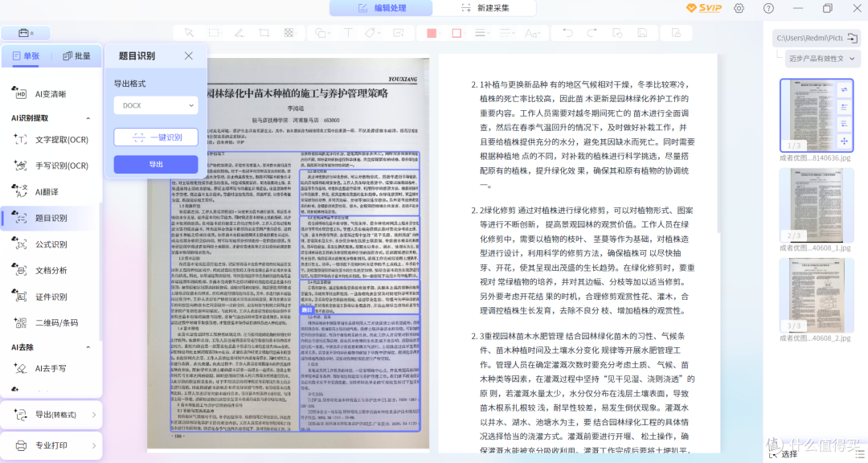Viewport: 868px width, 463px height.
Task: Click the import icon beside the folder path
Action: click(853, 38)
